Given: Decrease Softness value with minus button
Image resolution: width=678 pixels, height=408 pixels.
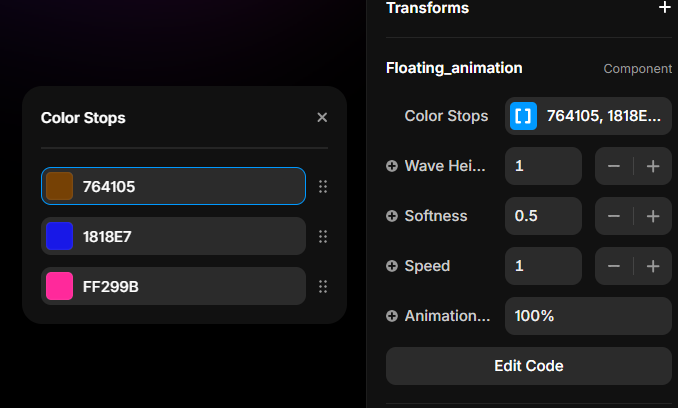Looking at the screenshot, I should (x=614, y=216).
